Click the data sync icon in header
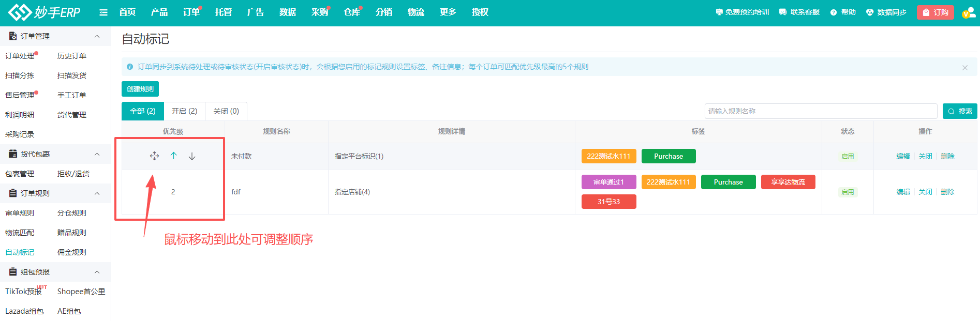Image resolution: width=980 pixels, height=321 pixels. [x=870, y=12]
